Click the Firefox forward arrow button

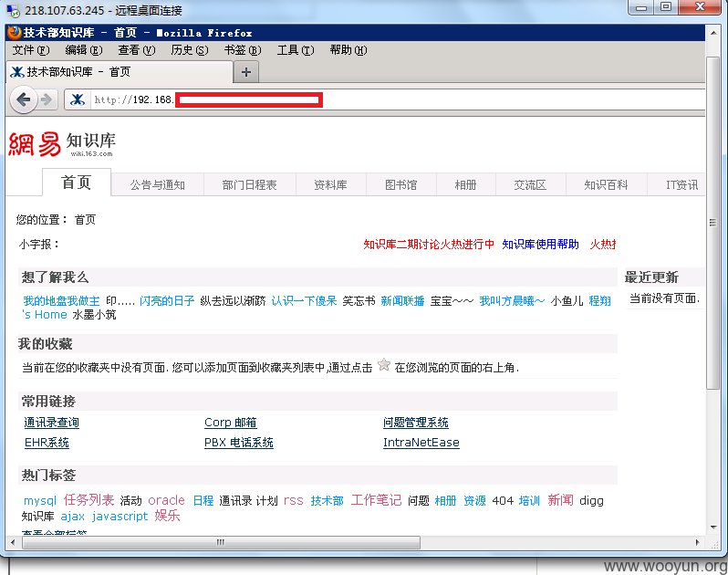pos(47,99)
